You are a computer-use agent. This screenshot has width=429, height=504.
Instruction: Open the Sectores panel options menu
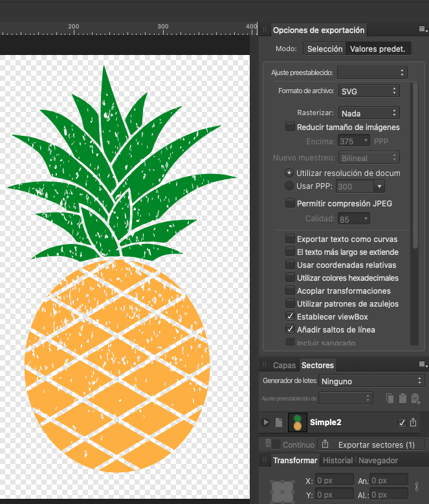(x=423, y=364)
